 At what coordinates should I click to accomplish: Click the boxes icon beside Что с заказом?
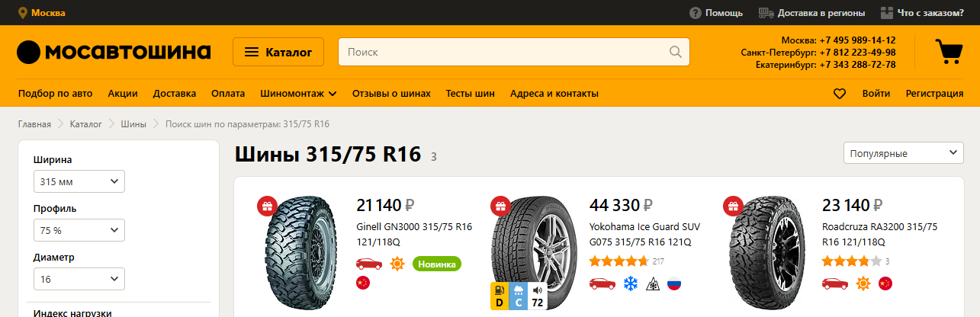887,13
